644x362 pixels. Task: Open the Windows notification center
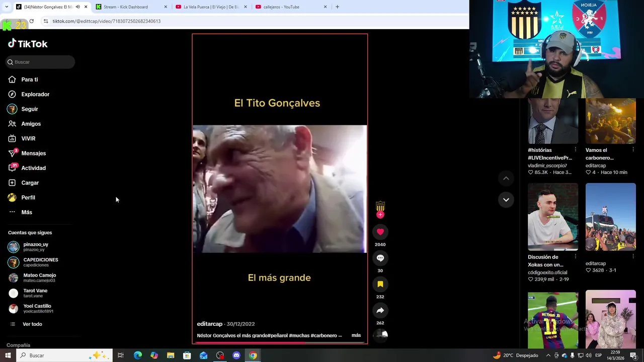coord(634,355)
